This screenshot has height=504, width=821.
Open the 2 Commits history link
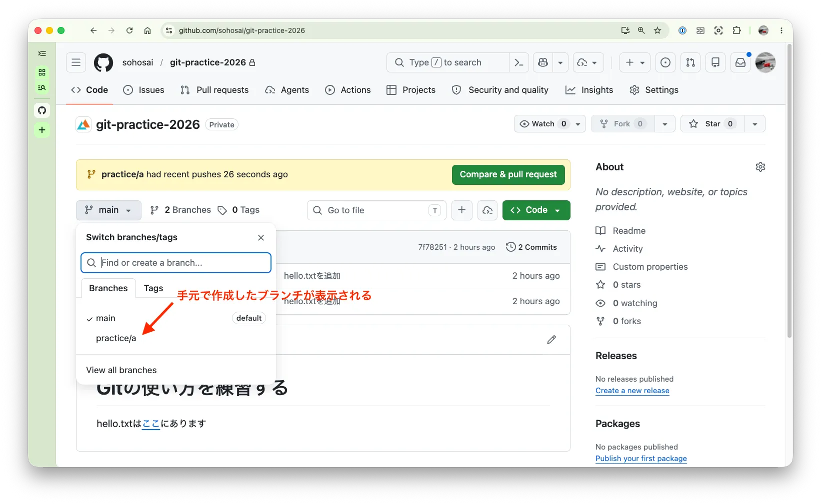point(531,247)
